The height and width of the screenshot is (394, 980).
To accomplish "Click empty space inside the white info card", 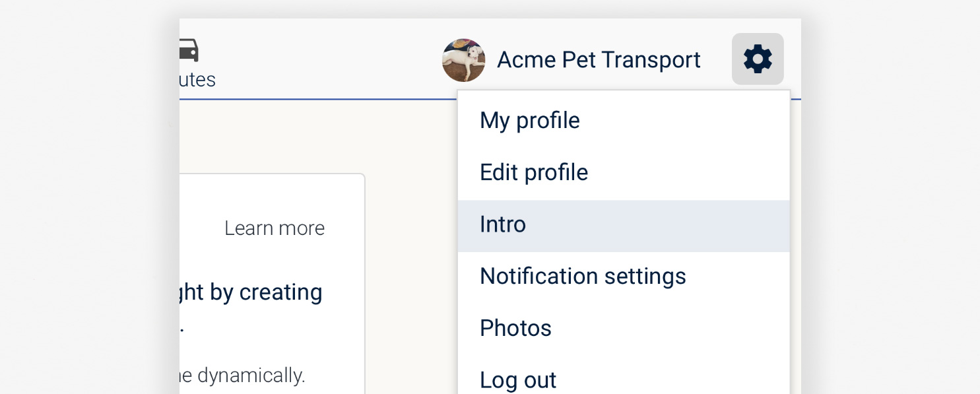I will pos(264,198).
